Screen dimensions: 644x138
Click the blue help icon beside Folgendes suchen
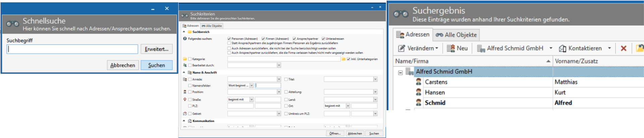pos(185,39)
